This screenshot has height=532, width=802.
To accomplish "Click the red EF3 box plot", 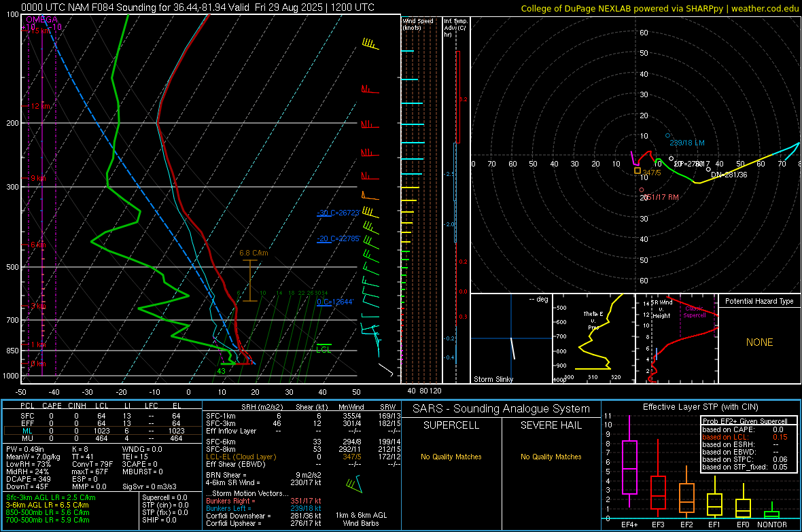I will [x=658, y=492].
